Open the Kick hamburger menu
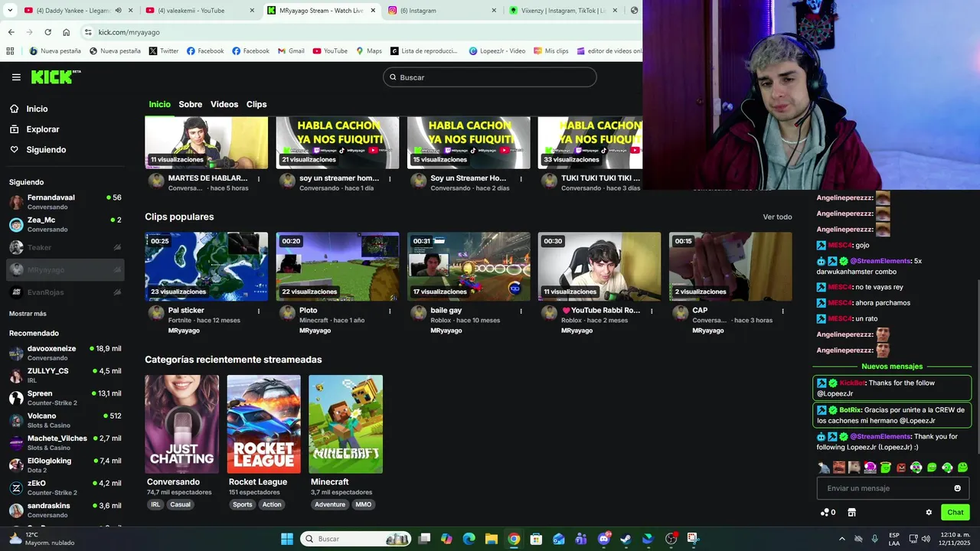Viewport: 980px width, 551px height. tap(16, 77)
